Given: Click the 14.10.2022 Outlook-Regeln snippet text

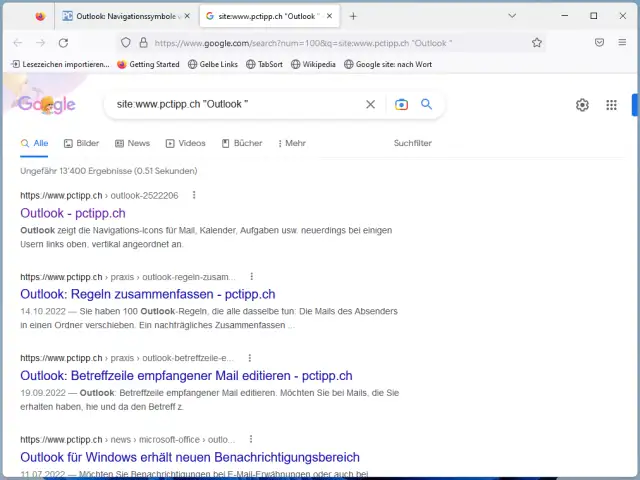Looking at the screenshot, I should tap(209, 318).
